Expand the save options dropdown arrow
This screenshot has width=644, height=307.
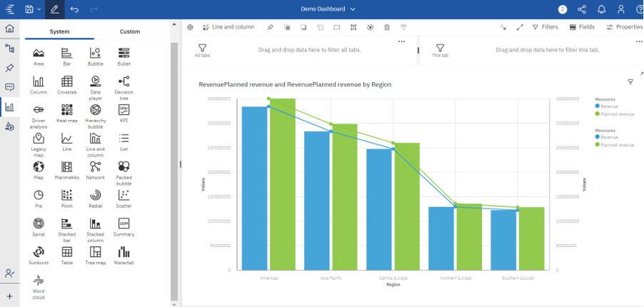(x=39, y=9)
